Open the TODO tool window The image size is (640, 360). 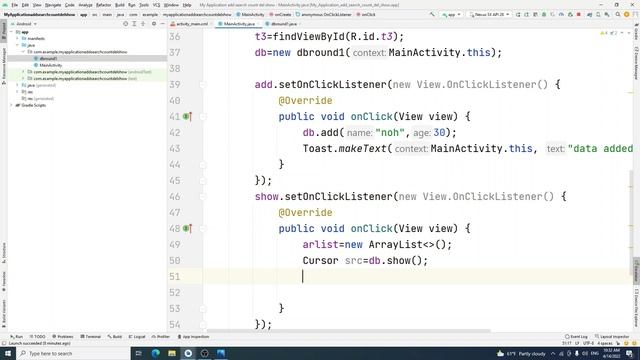click(38, 337)
